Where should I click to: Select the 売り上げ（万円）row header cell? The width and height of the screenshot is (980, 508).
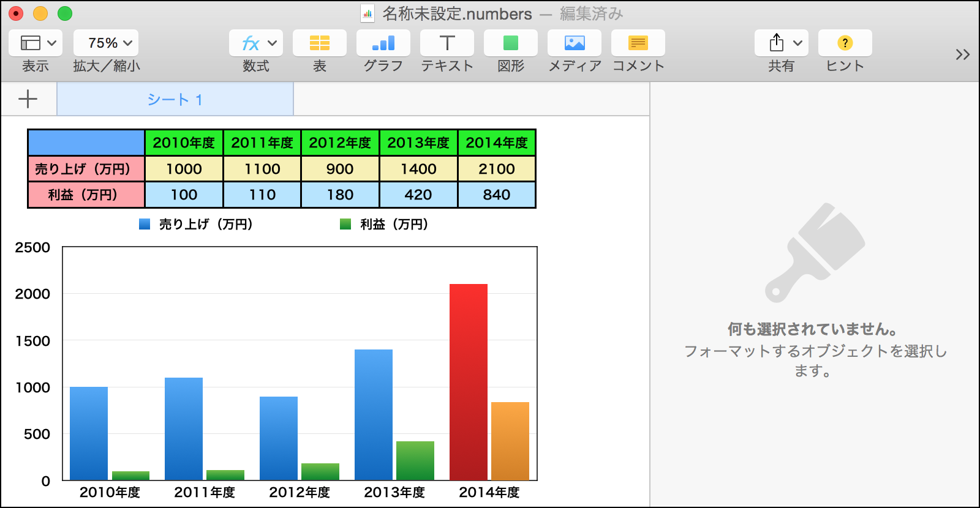click(86, 169)
